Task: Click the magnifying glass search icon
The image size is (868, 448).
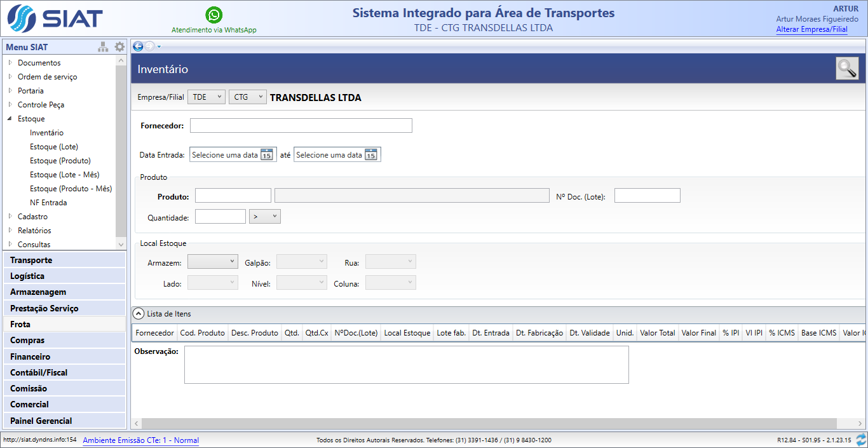Action: (846, 69)
